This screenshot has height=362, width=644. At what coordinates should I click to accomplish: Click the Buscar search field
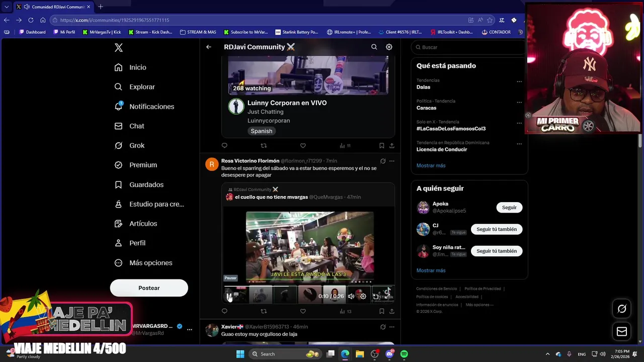tap(469, 47)
